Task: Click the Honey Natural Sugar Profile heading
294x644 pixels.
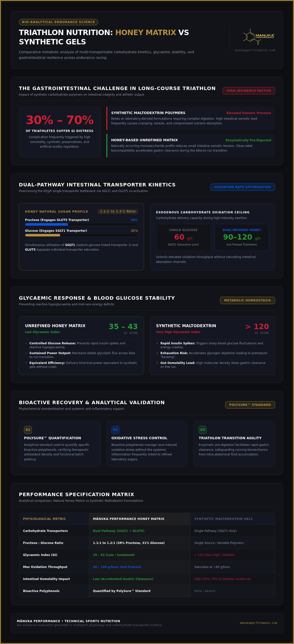Action: point(56,211)
